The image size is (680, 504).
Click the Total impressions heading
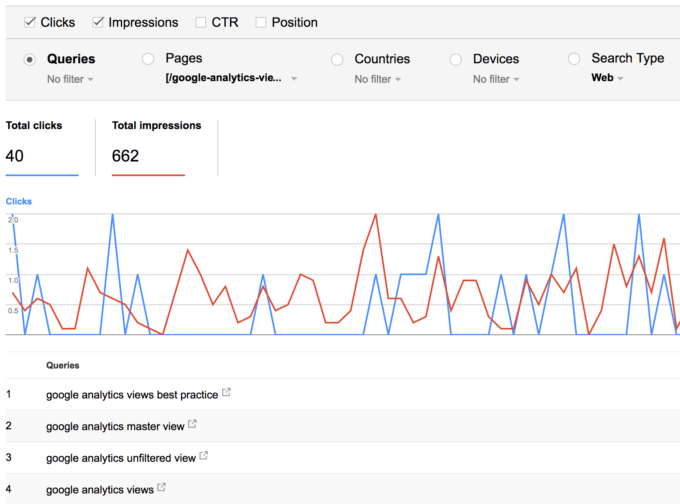157,126
